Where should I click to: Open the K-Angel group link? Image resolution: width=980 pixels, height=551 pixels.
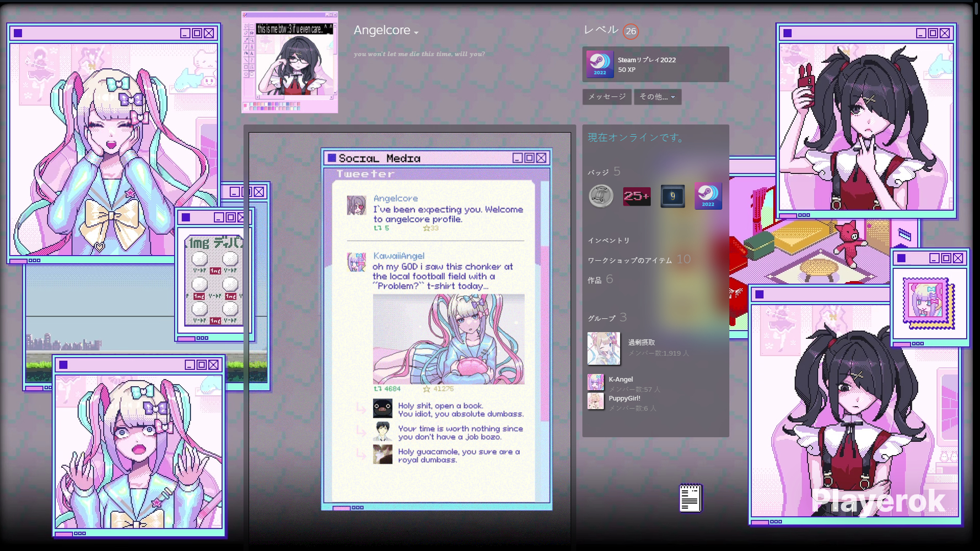[621, 379]
